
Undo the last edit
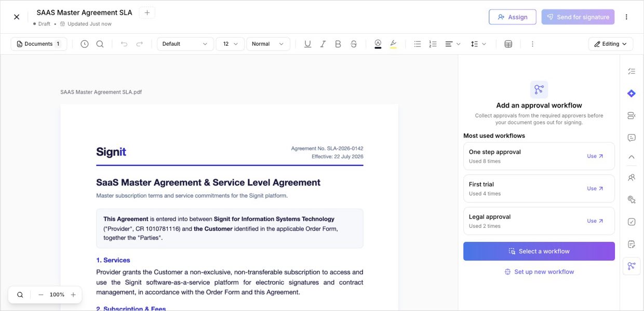tap(124, 44)
